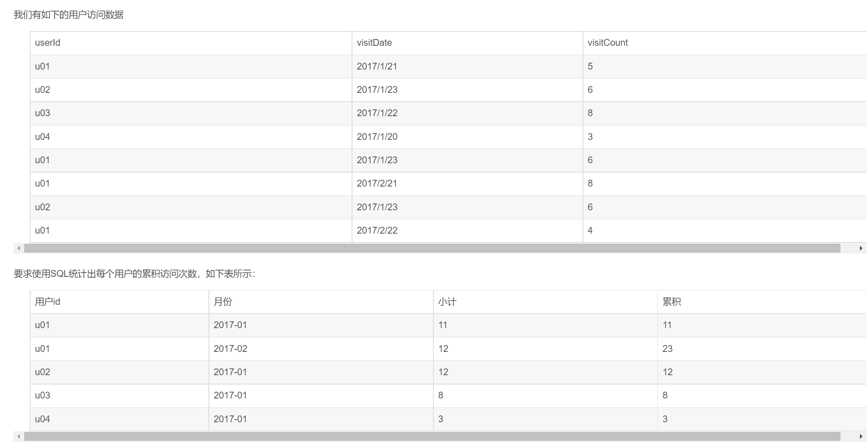Image resolution: width=868 pixels, height=443 pixels.
Task: Select the 2017/2/22 date cell
Action: coord(377,231)
